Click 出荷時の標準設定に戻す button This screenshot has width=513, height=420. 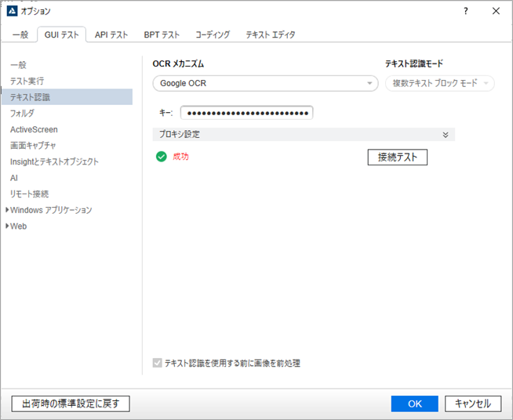click(71, 404)
